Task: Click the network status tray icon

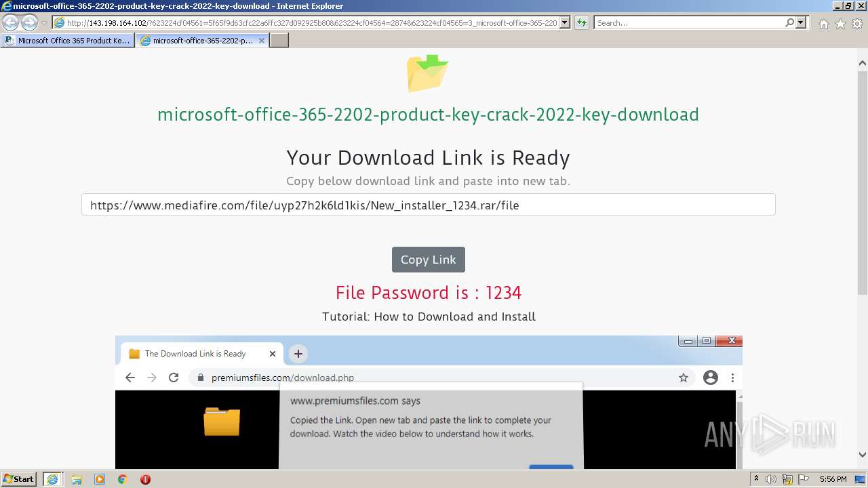Action: tap(787, 479)
